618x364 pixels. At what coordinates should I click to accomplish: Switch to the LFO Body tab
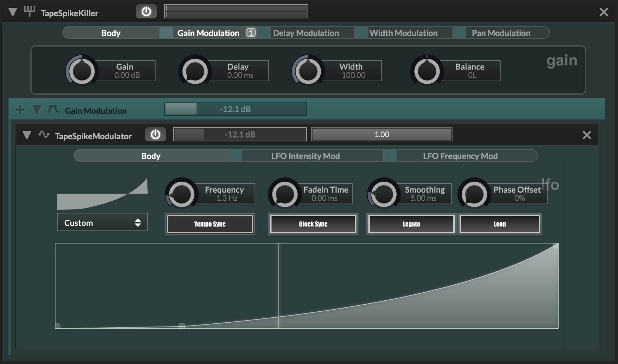pyautogui.click(x=151, y=156)
